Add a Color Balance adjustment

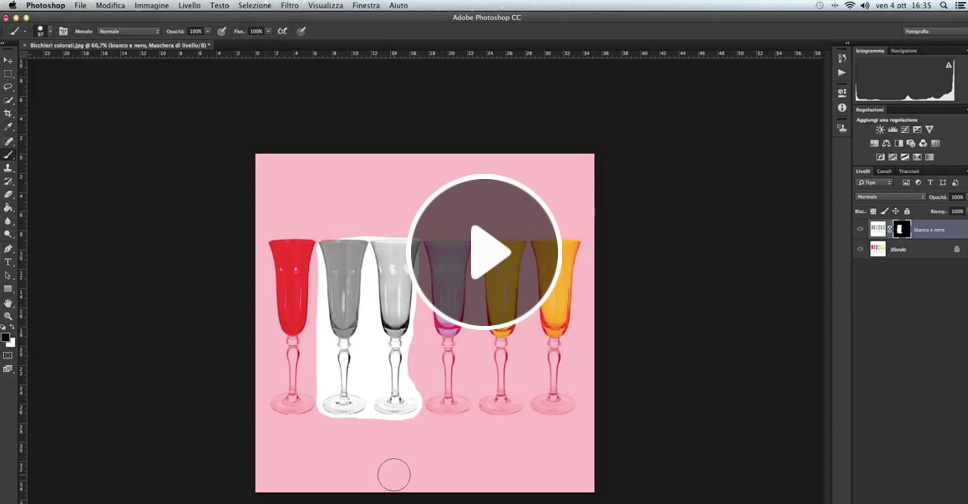[x=886, y=143]
